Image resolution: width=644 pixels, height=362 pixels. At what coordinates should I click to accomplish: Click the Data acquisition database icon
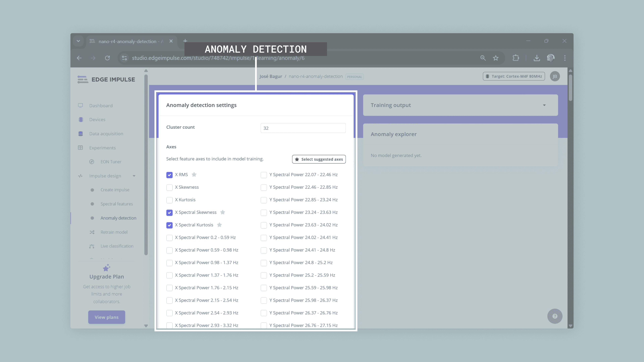pos(80,134)
